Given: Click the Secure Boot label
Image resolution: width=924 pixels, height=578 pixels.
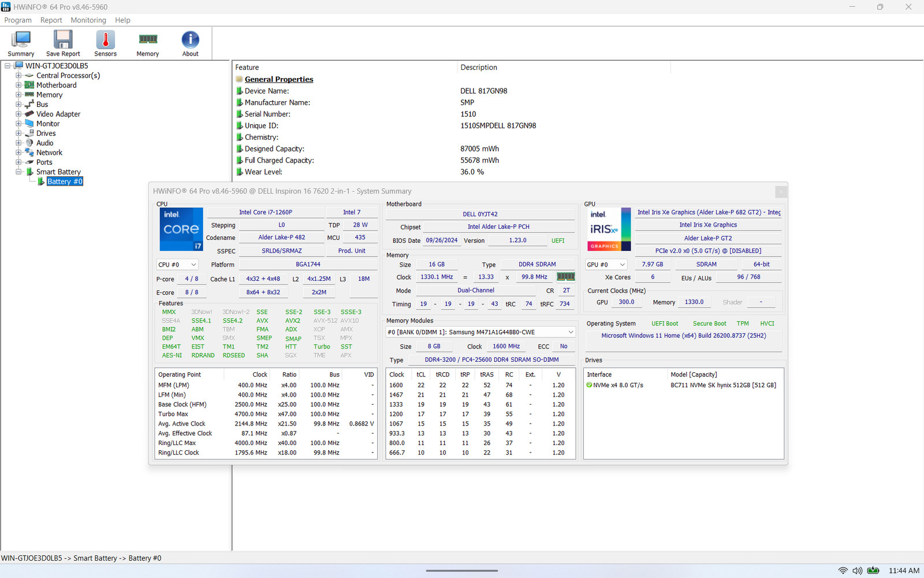Looking at the screenshot, I should (x=709, y=324).
